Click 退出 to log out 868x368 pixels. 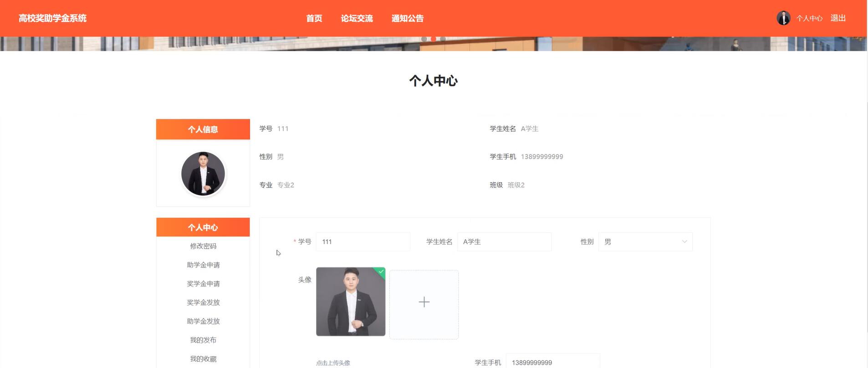(x=838, y=18)
